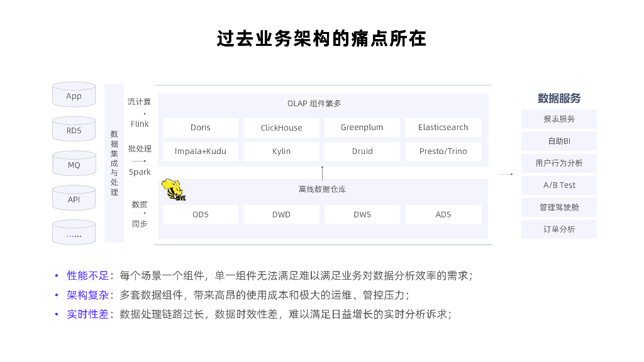The height and width of the screenshot is (362, 644).
Task: Click the sentence starting 多套数据组件
Action: pos(265,295)
